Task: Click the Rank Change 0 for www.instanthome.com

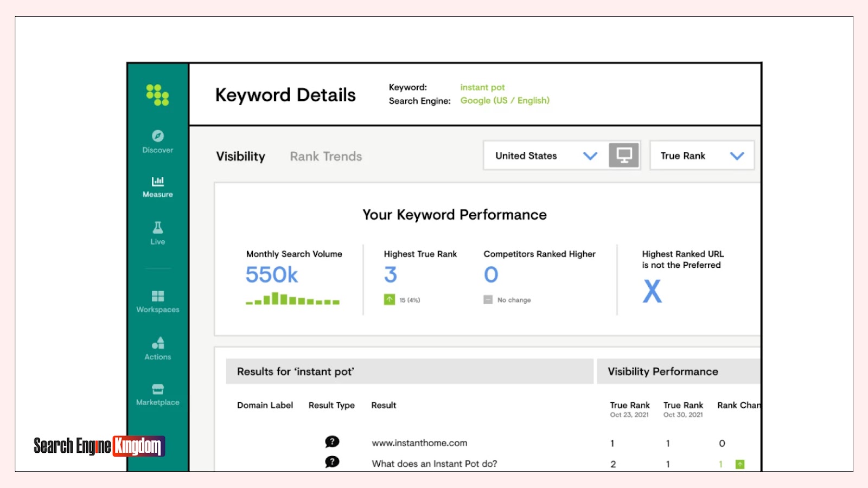Action: click(x=722, y=444)
